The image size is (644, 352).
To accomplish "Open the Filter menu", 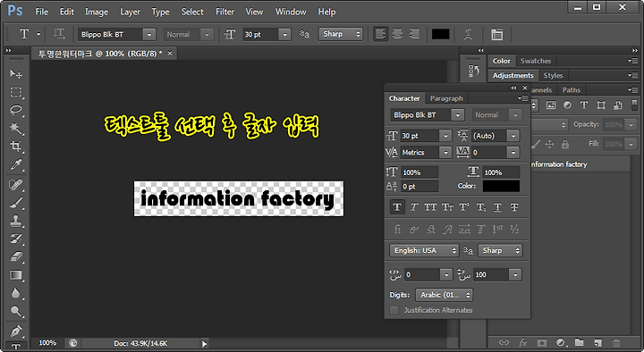I will (225, 12).
